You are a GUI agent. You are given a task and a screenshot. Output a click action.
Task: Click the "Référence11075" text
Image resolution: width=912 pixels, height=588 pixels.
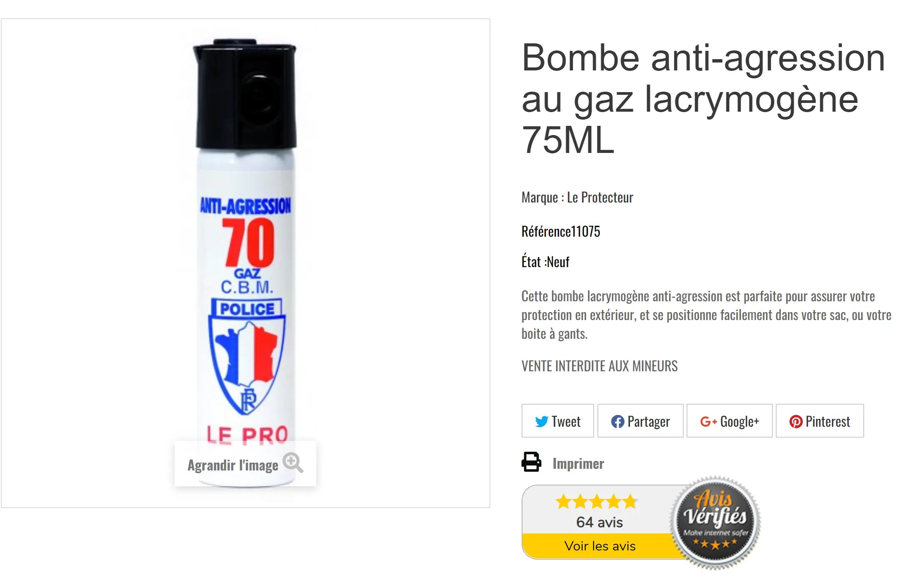point(560,231)
